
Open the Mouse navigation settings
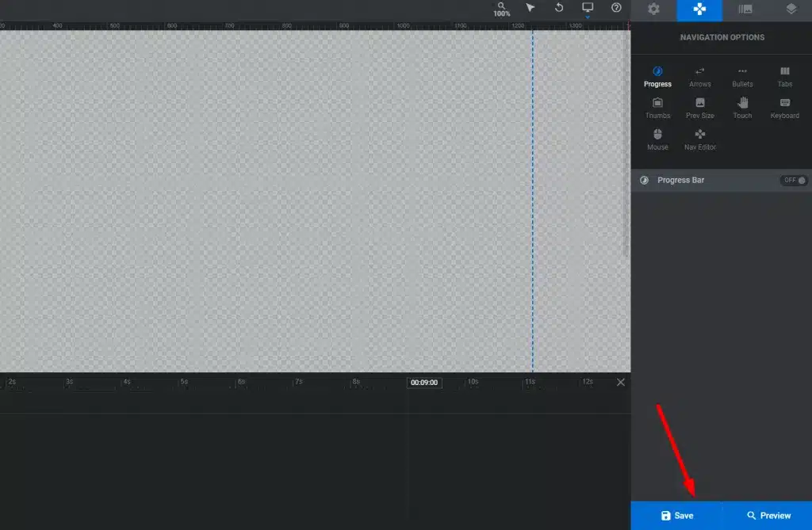pos(657,139)
